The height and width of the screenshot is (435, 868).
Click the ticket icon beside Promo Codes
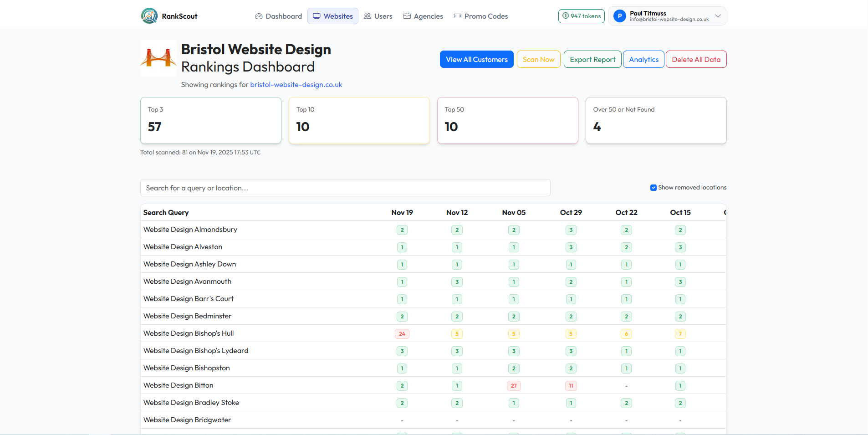pos(457,16)
